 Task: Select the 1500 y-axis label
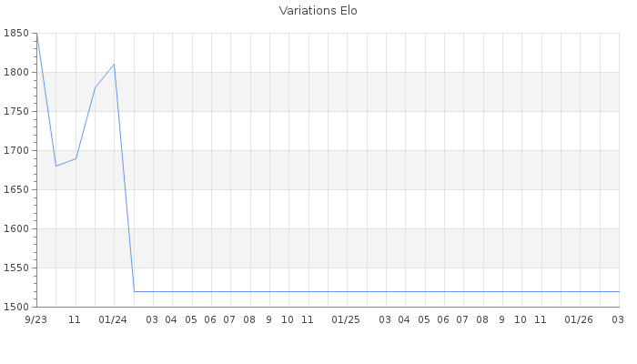16,307
